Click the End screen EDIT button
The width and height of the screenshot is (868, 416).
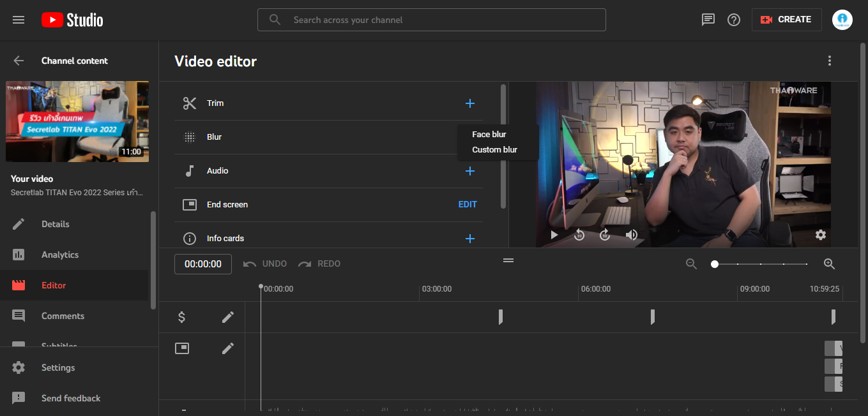[468, 205]
